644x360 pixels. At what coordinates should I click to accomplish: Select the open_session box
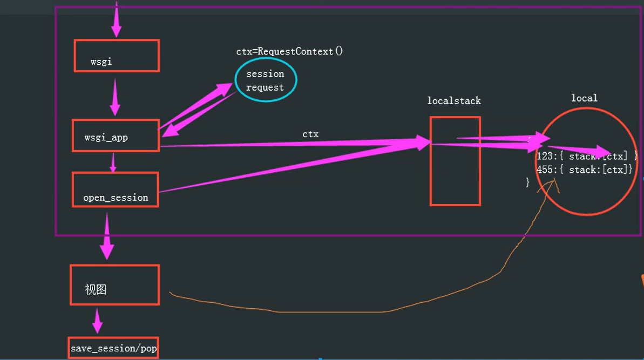pyautogui.click(x=115, y=190)
